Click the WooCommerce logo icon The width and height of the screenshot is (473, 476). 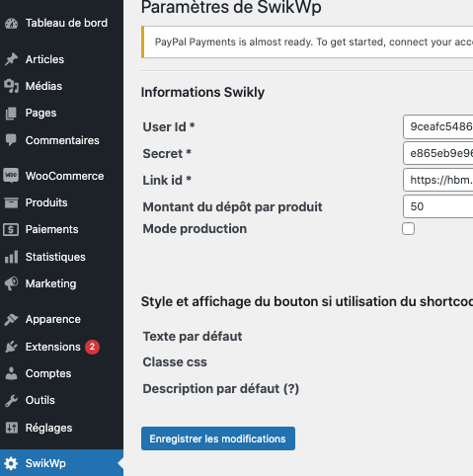click(11, 176)
